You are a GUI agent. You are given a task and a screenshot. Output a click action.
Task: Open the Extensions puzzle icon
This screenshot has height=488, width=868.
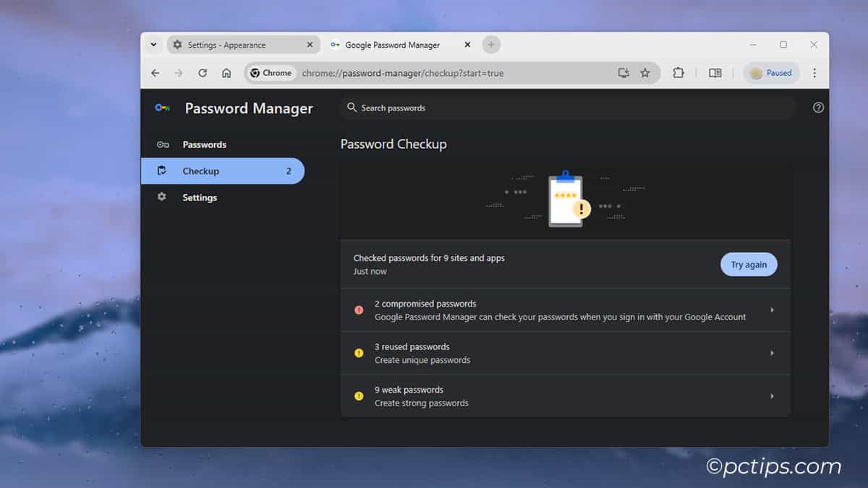point(678,72)
